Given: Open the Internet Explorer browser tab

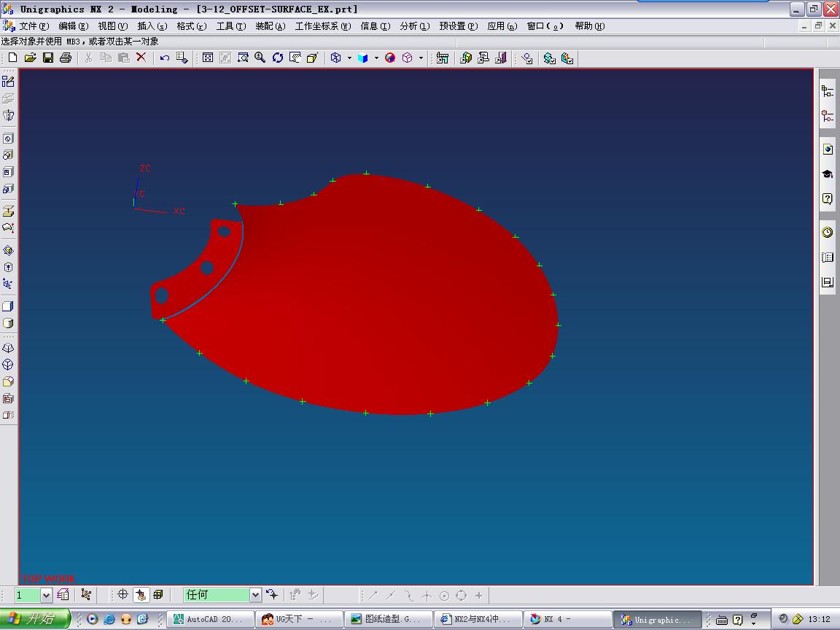Looking at the screenshot, I should (828, 149).
